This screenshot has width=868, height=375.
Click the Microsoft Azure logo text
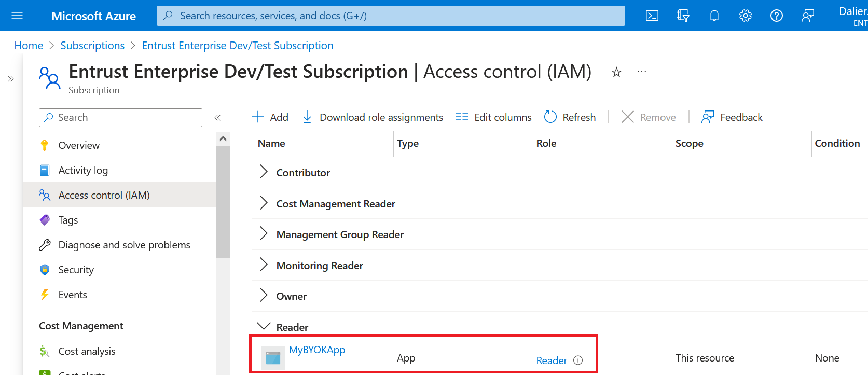pos(94,16)
